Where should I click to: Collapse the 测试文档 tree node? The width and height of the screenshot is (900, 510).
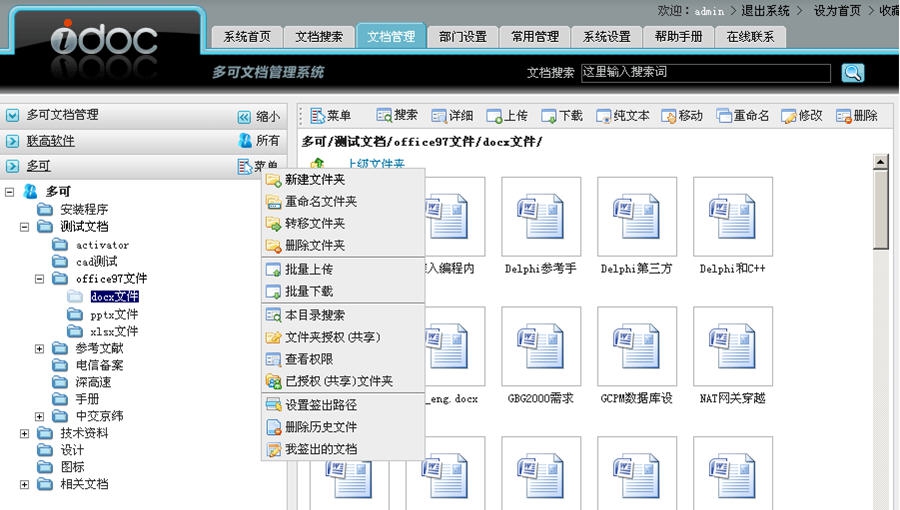click(x=24, y=227)
